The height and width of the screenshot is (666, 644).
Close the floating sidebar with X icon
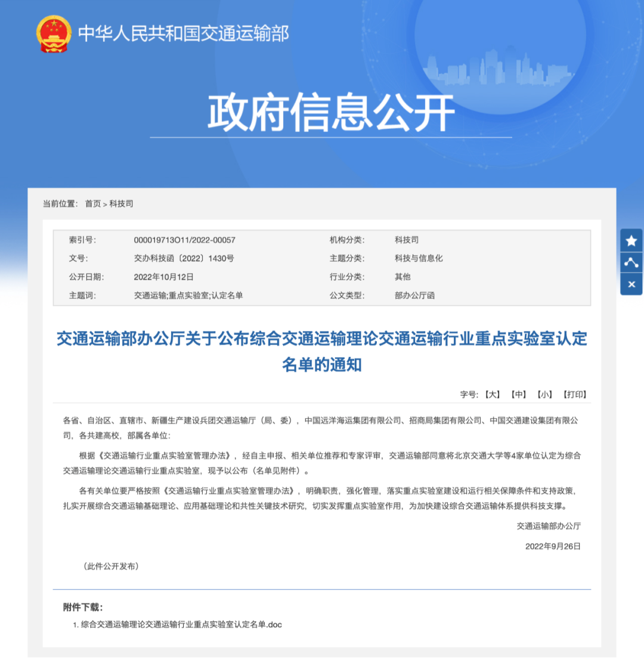tap(631, 284)
